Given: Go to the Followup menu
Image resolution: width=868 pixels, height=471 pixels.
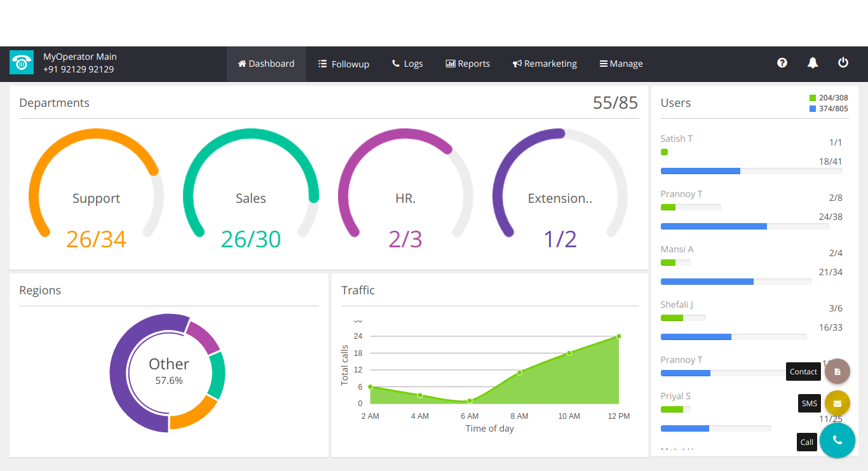Looking at the screenshot, I should coord(344,64).
